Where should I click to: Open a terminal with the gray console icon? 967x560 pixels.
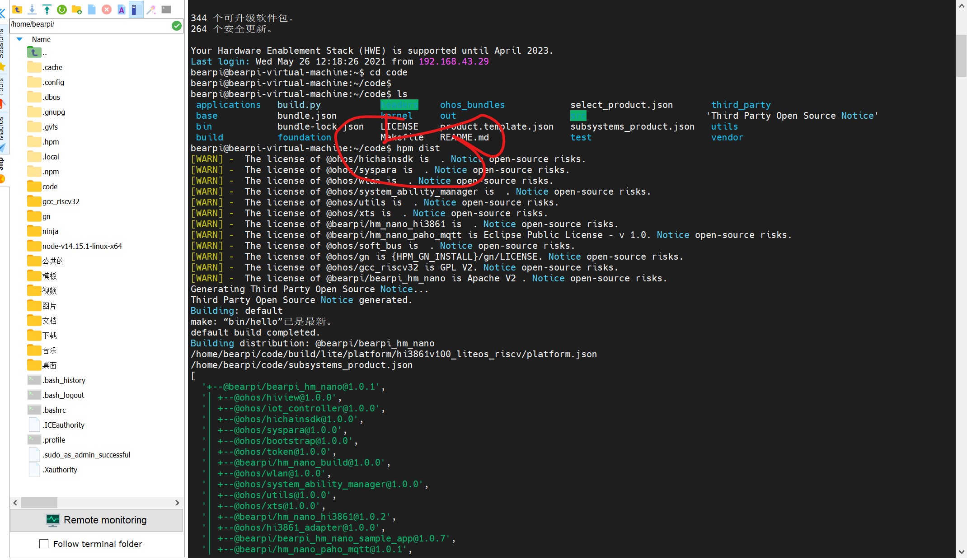166,9
